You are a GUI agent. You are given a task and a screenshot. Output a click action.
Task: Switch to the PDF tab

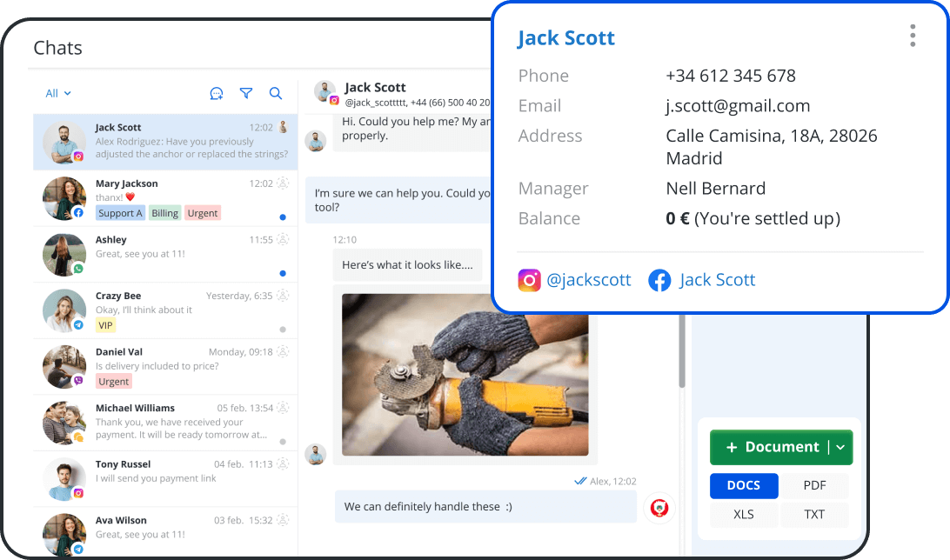point(815,485)
